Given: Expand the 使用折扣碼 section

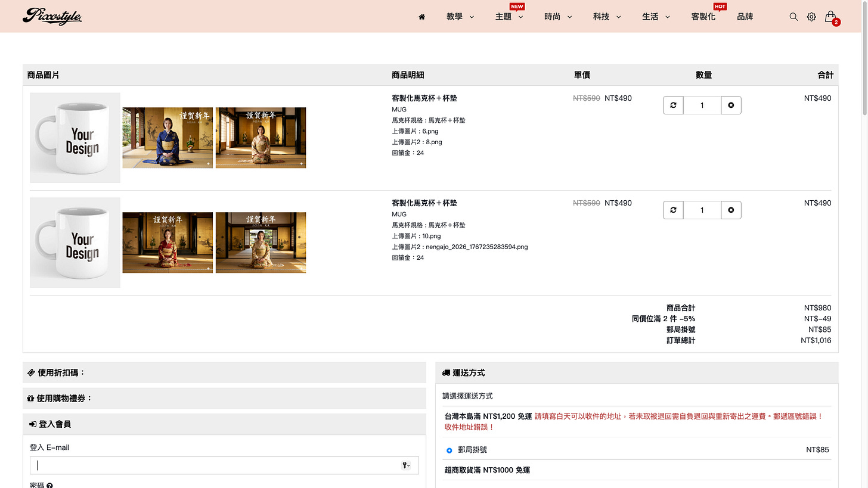Looking at the screenshot, I should tap(225, 372).
